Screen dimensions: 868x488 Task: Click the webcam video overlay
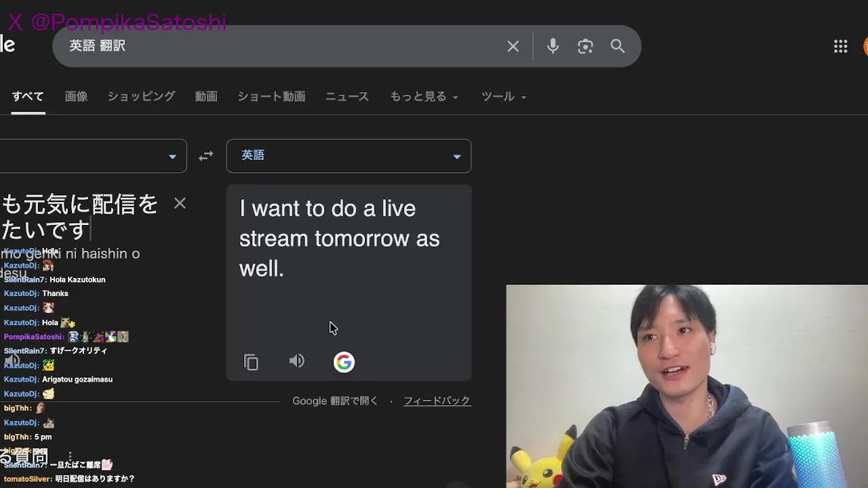pyautogui.click(x=687, y=386)
